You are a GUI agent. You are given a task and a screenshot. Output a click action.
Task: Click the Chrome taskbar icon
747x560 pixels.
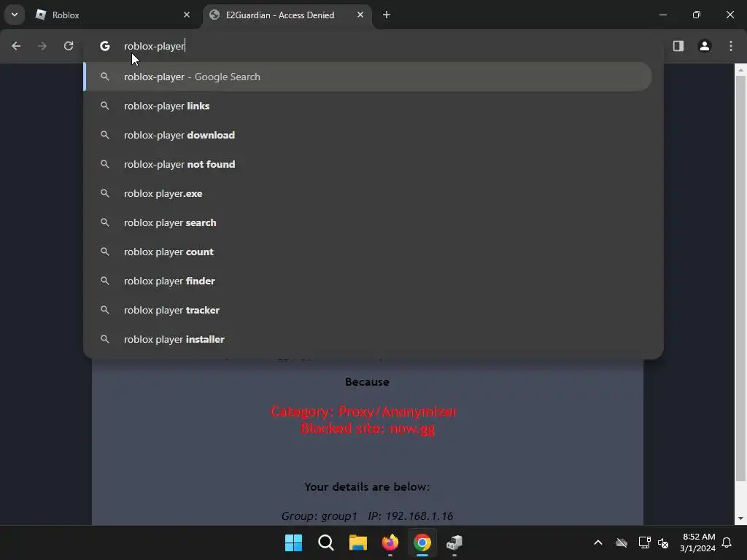(422, 542)
